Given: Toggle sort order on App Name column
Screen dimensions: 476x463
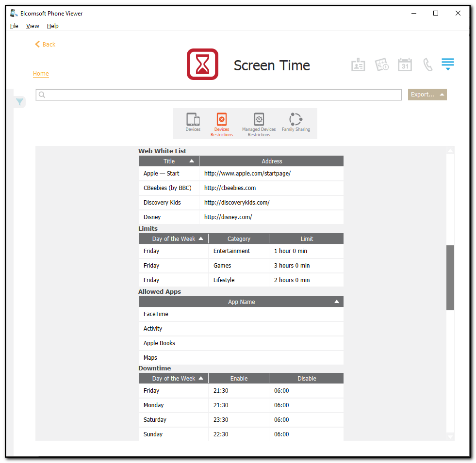Looking at the screenshot, I should 336,301.
